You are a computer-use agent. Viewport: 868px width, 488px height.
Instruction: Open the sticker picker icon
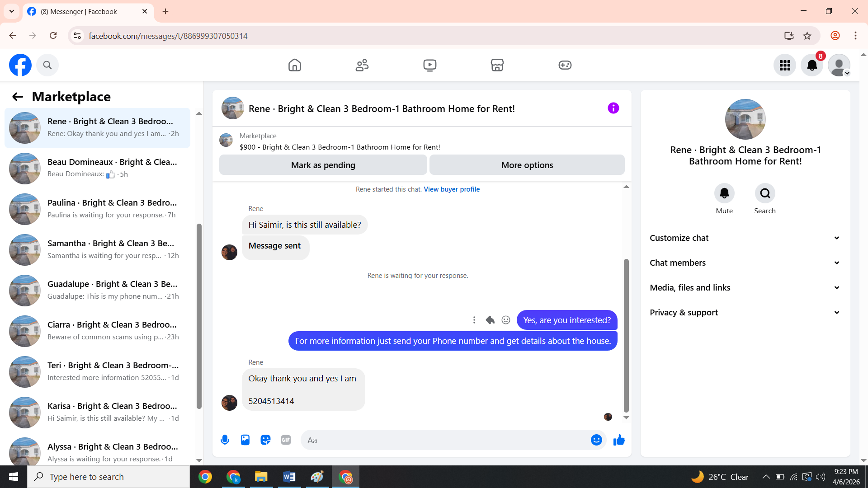[x=265, y=440]
